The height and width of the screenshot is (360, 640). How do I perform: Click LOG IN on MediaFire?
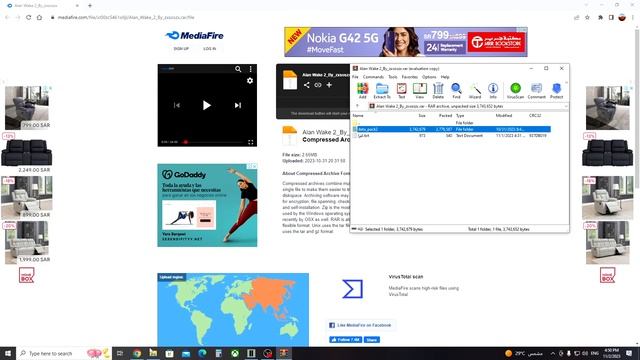tap(209, 49)
